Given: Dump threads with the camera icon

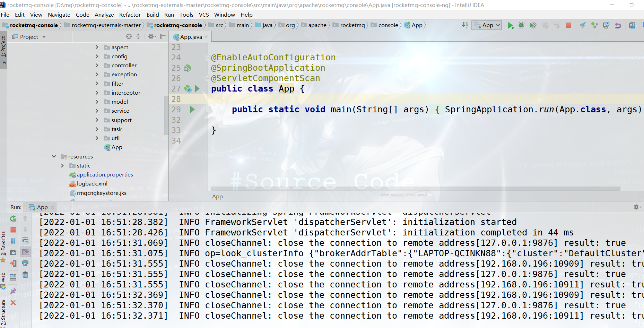Looking at the screenshot, I should click(13, 252).
